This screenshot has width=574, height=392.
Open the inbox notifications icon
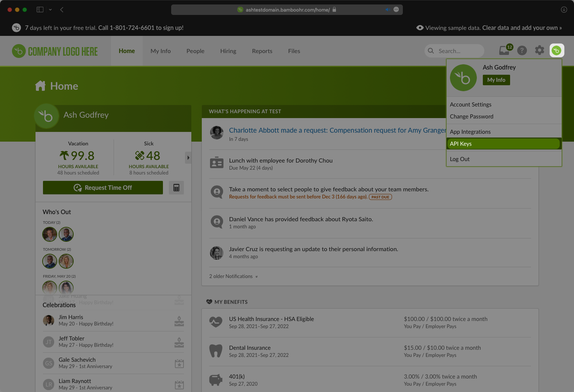pyautogui.click(x=504, y=50)
